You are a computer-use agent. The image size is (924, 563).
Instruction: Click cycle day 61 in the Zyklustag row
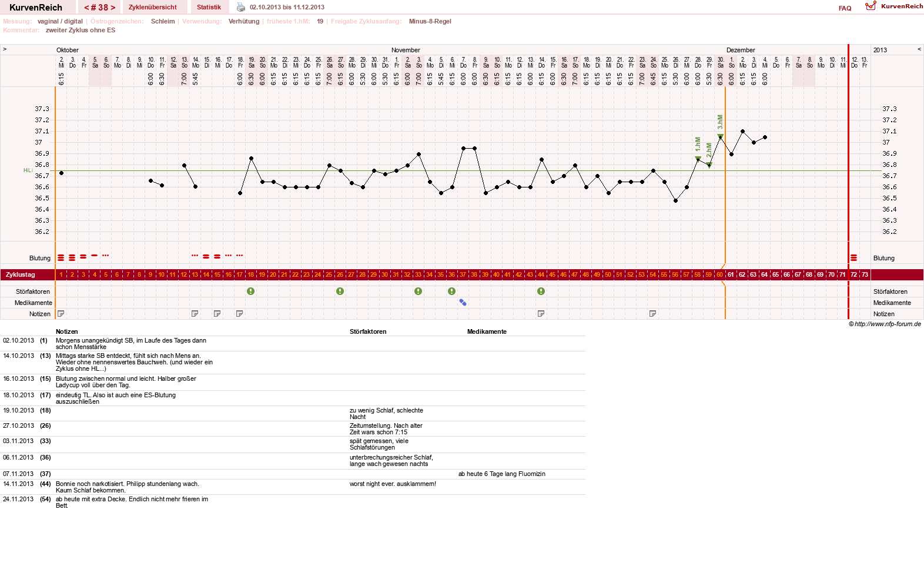[x=731, y=274]
